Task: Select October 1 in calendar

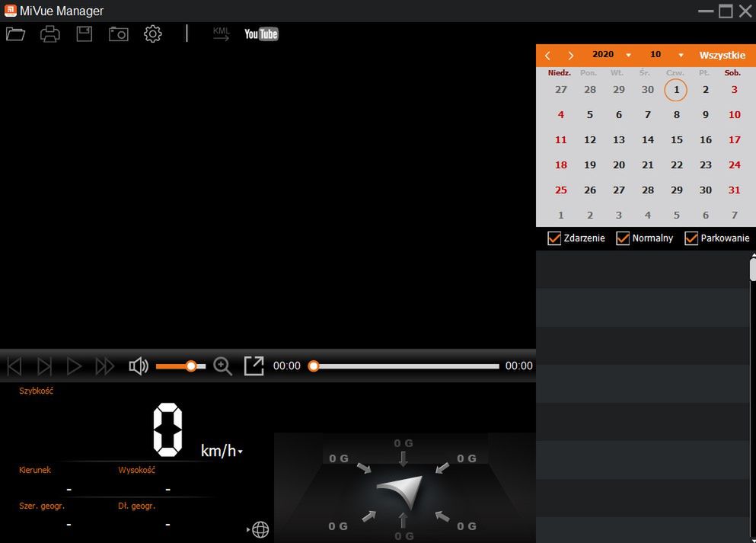Action: [x=676, y=90]
